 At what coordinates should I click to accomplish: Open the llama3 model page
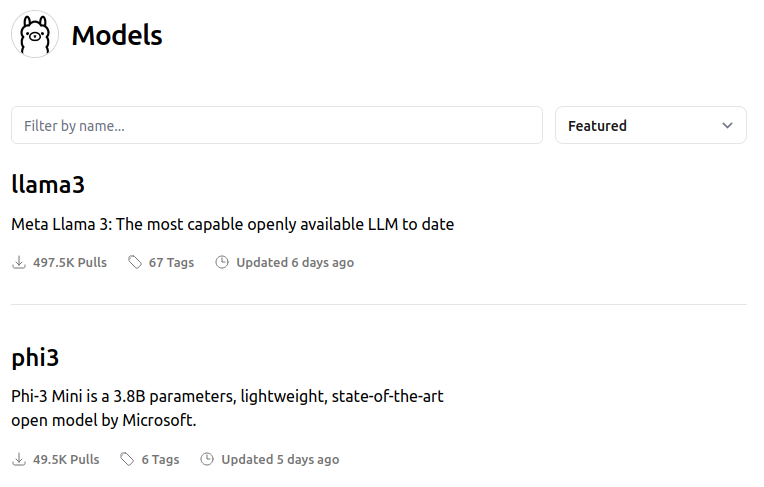point(48,185)
